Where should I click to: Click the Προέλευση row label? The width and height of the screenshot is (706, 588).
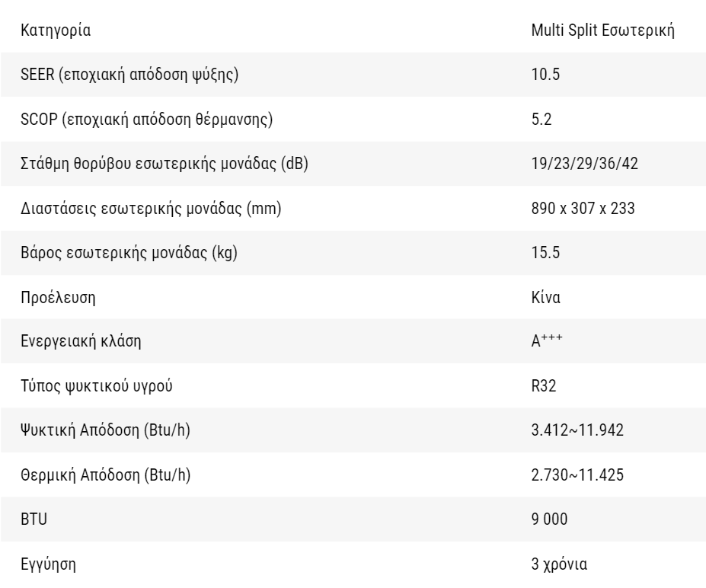coord(58,298)
